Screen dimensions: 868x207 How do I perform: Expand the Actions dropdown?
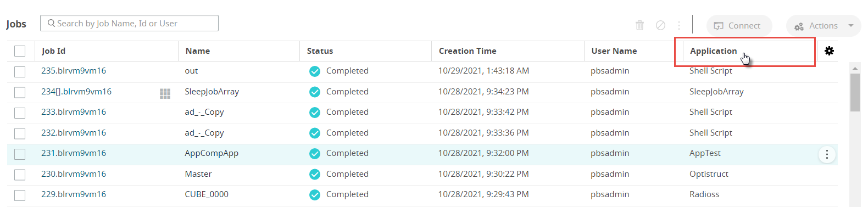point(824,26)
